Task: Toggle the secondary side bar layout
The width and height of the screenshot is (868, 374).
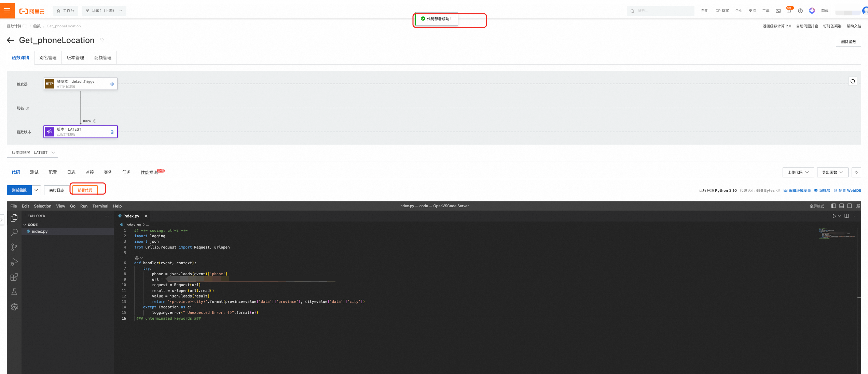Action: (x=850, y=206)
